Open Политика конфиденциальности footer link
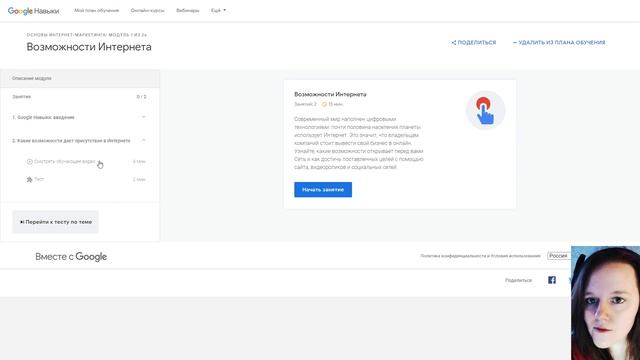The image size is (640, 360). (x=480, y=256)
